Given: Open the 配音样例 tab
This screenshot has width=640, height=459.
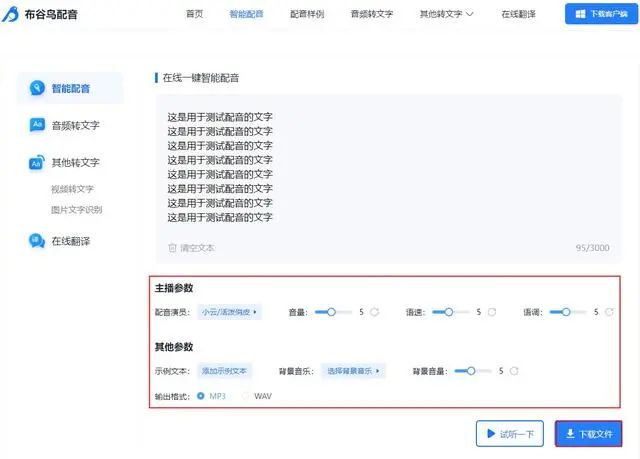Looking at the screenshot, I should (x=307, y=14).
